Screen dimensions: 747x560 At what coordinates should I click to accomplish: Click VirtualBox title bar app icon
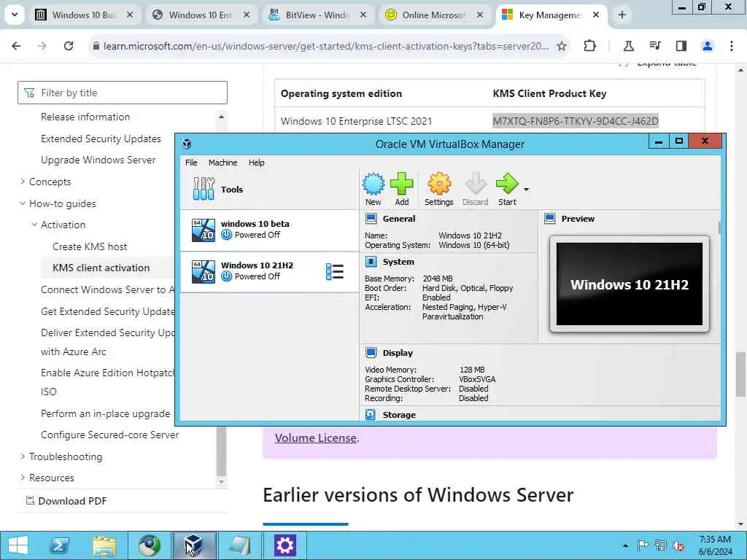(187, 144)
